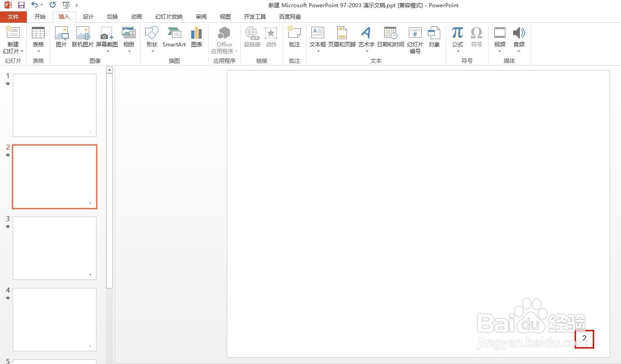Switch to the Home (开始) tab
Viewport: 621px width, 364px height.
tap(40, 17)
